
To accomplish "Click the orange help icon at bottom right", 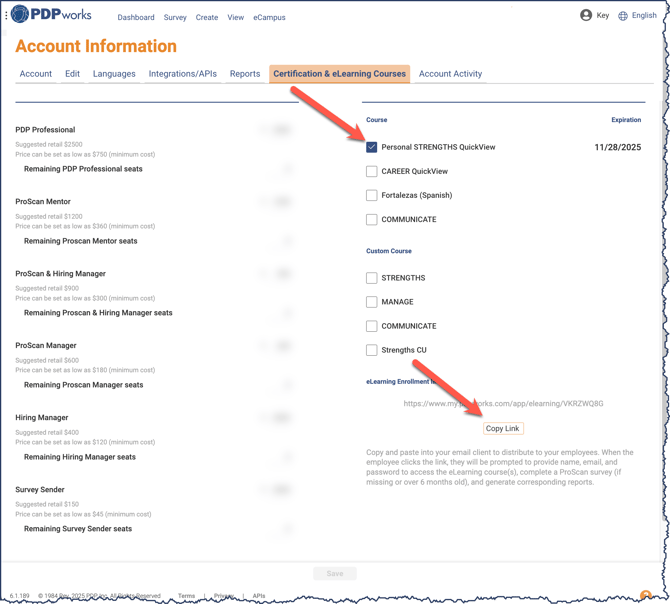I will point(646,595).
